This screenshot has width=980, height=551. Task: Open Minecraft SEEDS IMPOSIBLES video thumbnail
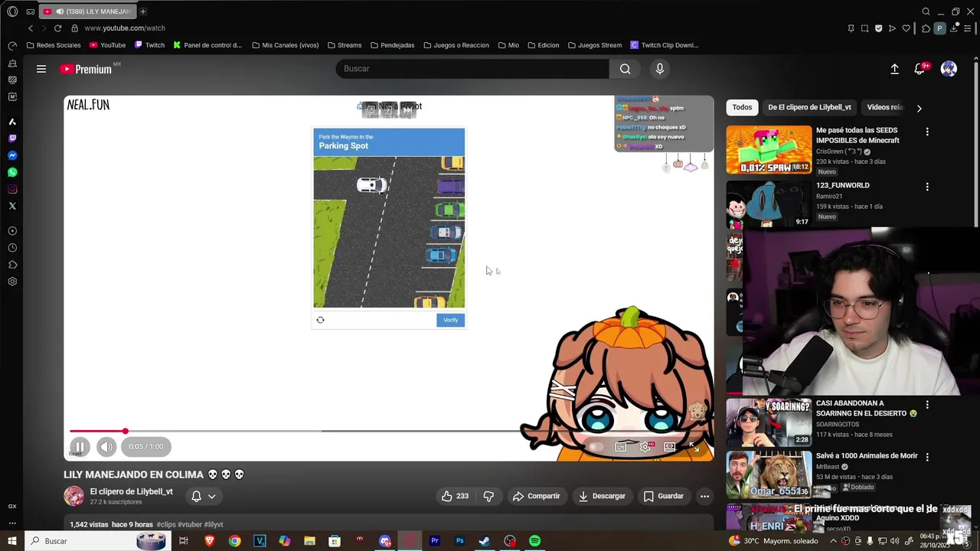click(x=769, y=150)
